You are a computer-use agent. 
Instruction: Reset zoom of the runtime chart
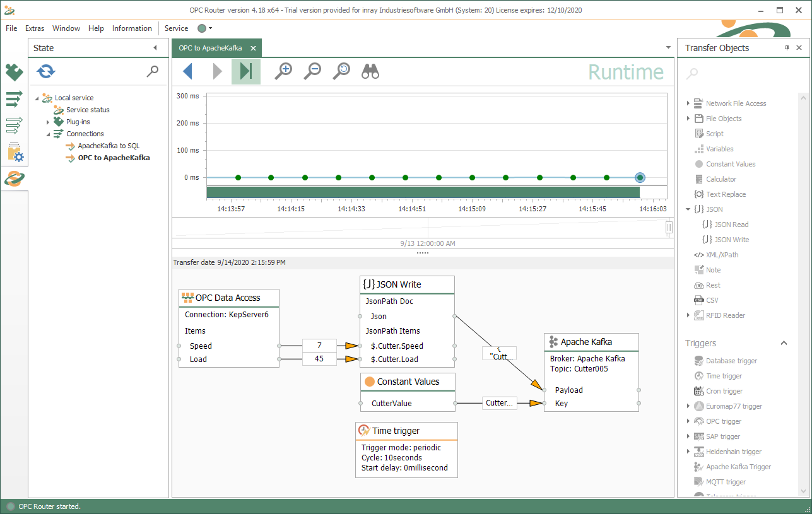pyautogui.click(x=341, y=71)
